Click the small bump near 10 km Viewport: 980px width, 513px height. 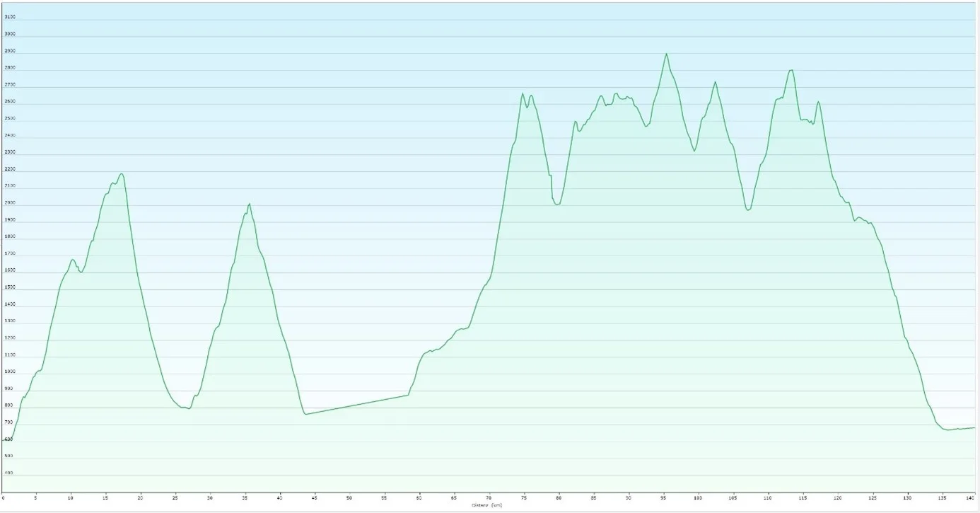(x=72, y=260)
